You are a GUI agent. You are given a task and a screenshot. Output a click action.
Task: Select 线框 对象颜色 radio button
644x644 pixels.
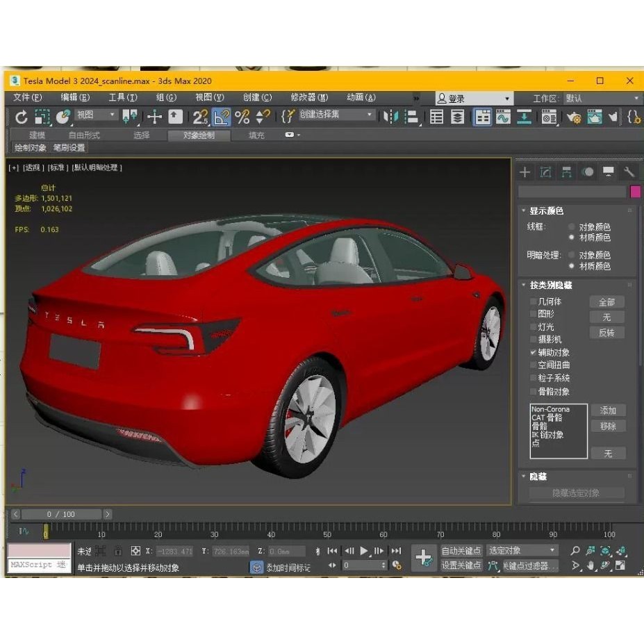coord(571,226)
